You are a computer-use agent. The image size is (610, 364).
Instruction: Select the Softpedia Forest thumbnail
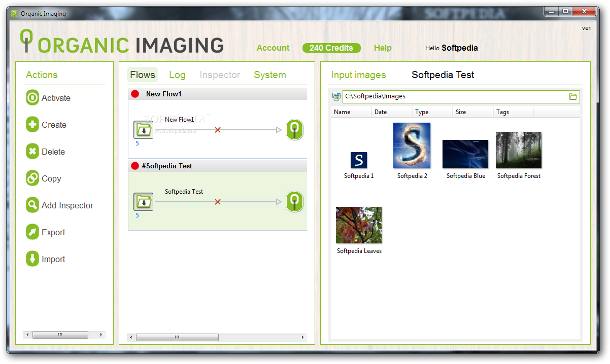point(519,150)
